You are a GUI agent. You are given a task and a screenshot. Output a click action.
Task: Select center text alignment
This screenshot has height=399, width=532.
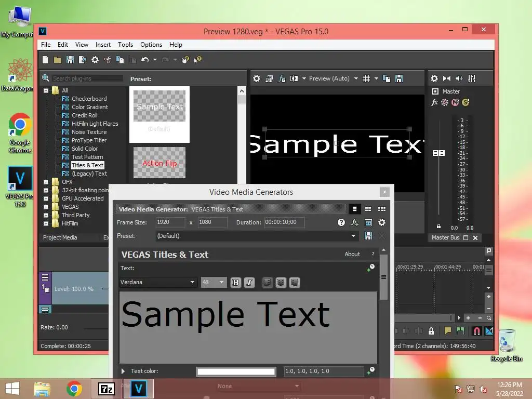[x=281, y=282]
